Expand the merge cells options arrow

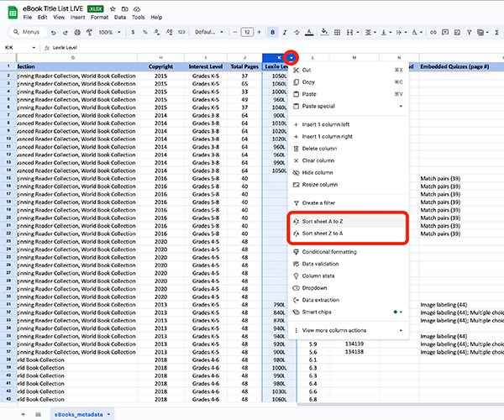click(358, 32)
